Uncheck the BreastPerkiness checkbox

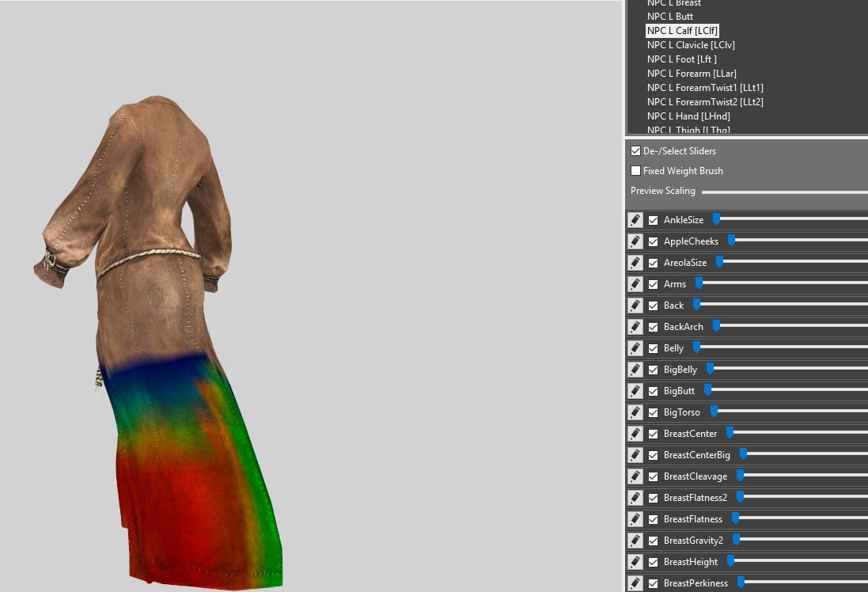pos(654,583)
